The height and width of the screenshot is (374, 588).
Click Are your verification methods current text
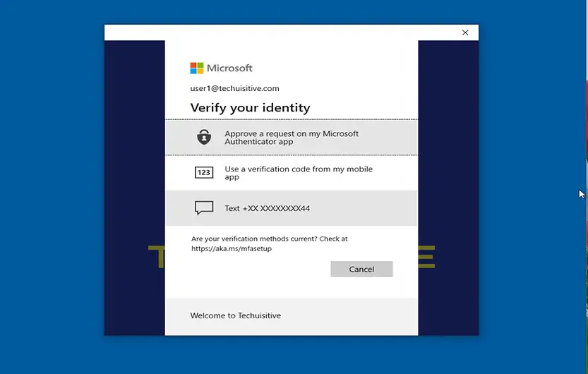pyautogui.click(x=254, y=239)
